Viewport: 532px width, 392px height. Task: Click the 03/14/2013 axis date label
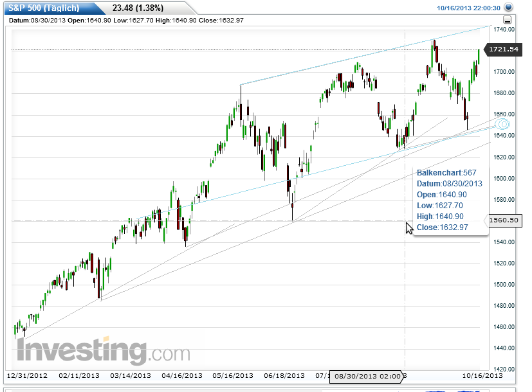[x=131, y=376]
